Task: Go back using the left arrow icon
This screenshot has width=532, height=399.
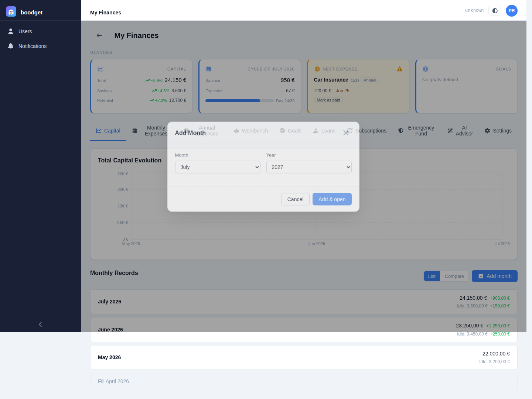Action: pos(99,35)
